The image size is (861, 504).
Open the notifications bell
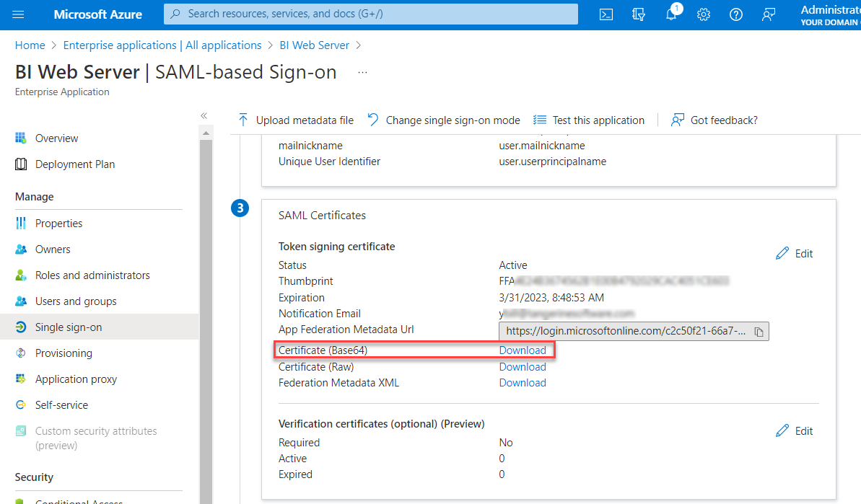tap(671, 15)
